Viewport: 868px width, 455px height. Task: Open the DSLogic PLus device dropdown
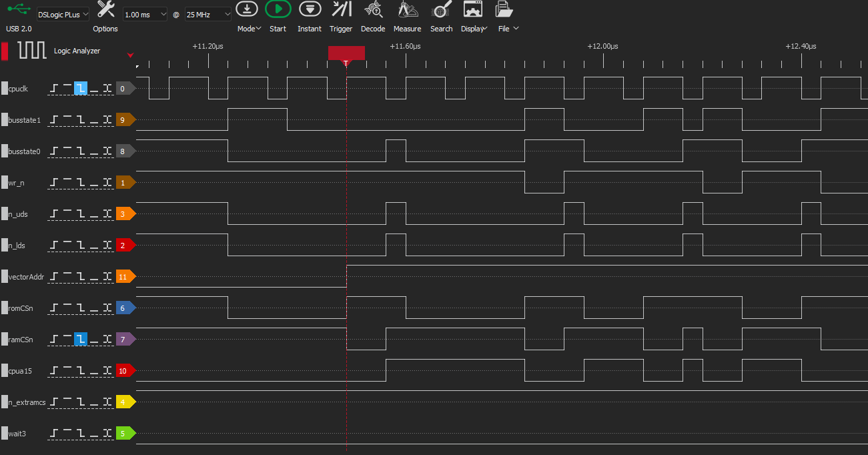(x=63, y=14)
